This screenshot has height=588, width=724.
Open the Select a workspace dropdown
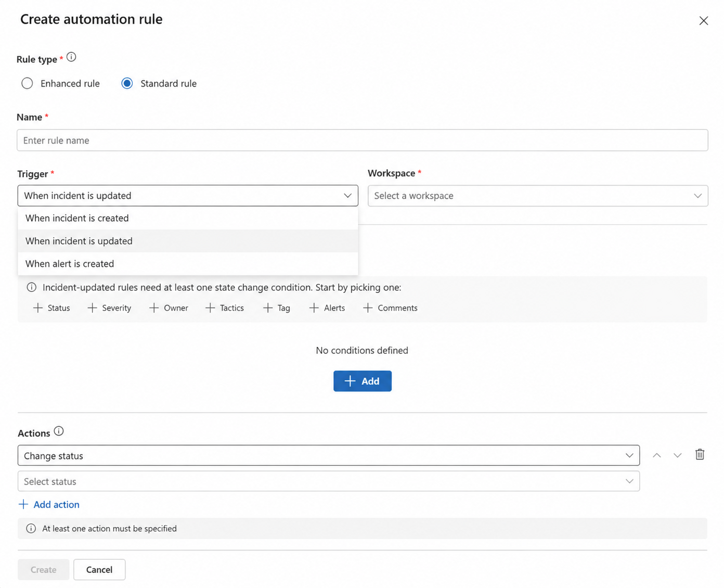pos(537,196)
